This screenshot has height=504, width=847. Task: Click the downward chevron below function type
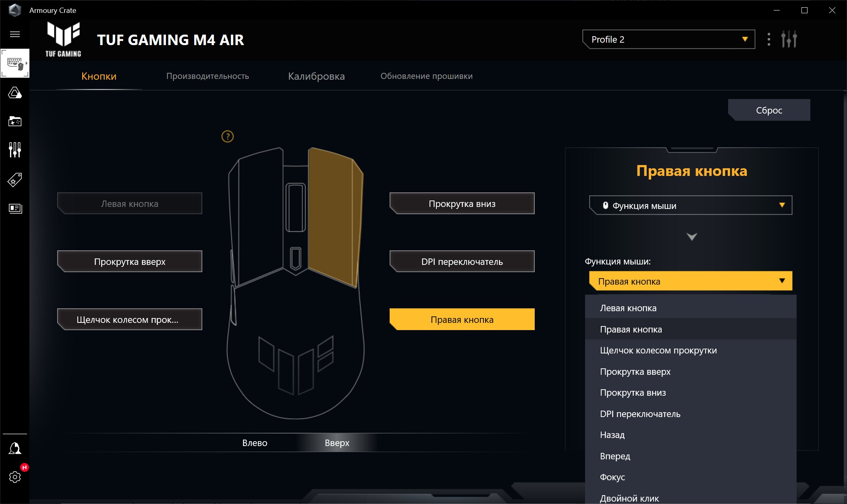692,237
